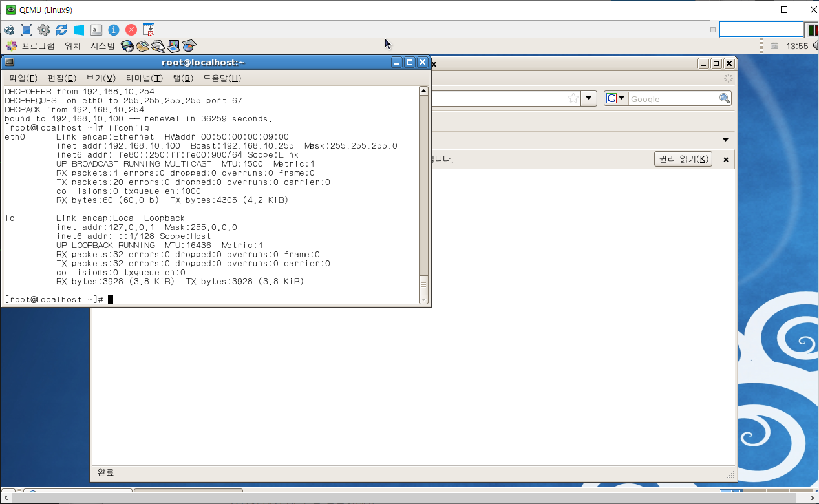Click the QEMU cubes icon in toolbar
Viewport: 819px width, 504px height.
click(x=9, y=30)
